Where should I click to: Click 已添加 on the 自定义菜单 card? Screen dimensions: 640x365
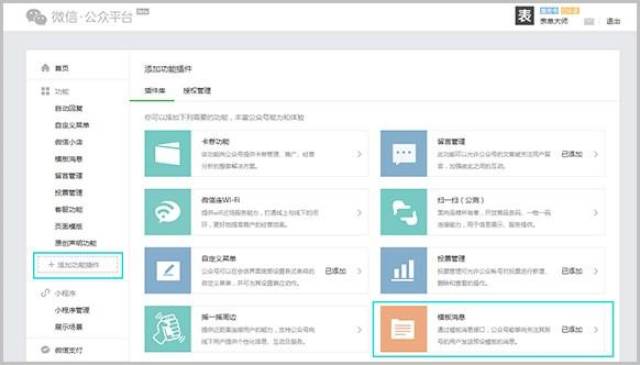(x=336, y=271)
